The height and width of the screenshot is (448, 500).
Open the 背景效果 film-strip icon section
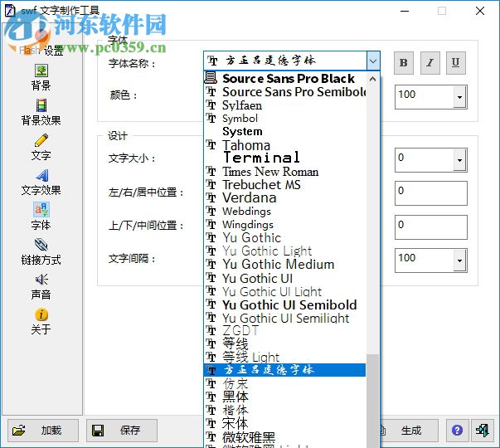pyautogui.click(x=41, y=112)
